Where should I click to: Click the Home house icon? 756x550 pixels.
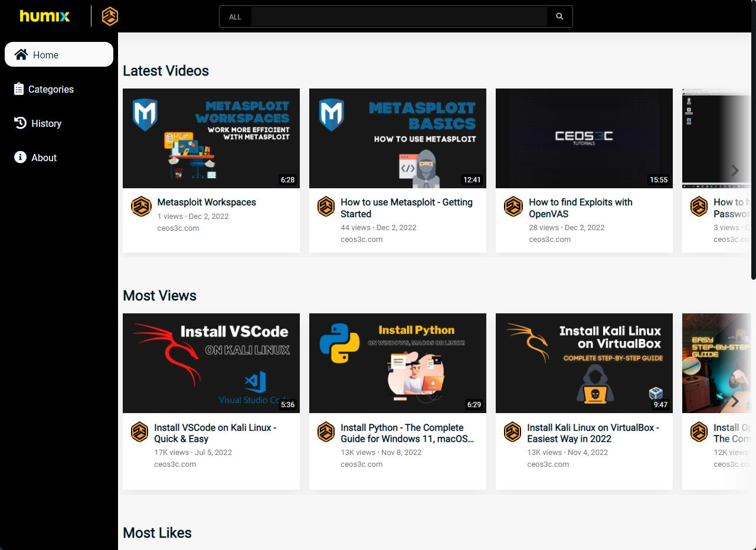21,54
